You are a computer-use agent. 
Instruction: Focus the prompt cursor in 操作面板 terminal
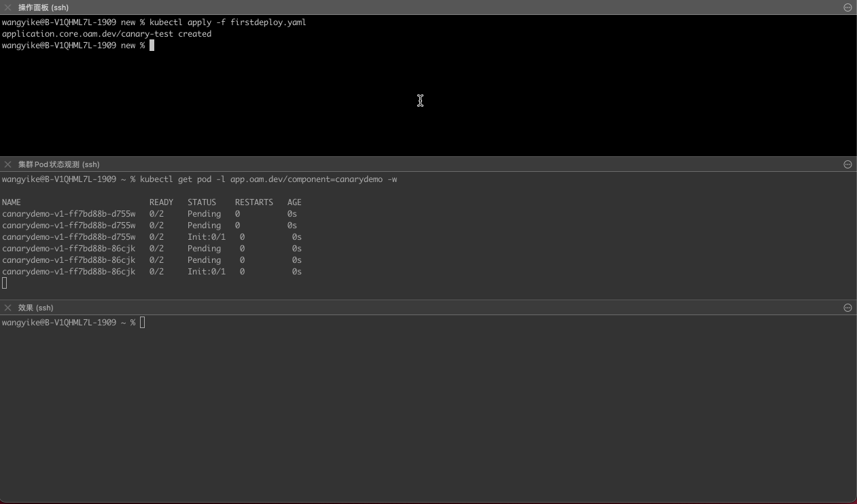tap(152, 46)
